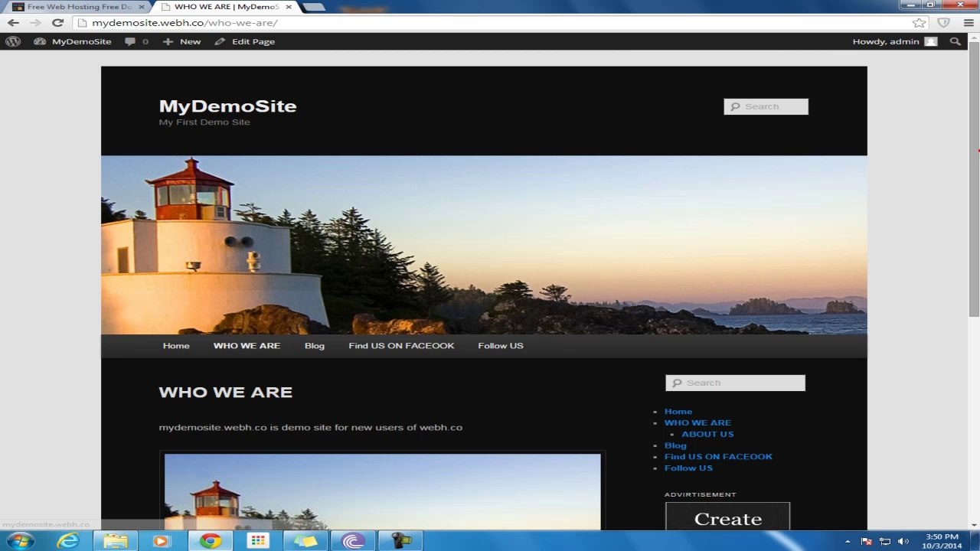
Task: Click the Home link in the sidebar
Action: tap(678, 412)
